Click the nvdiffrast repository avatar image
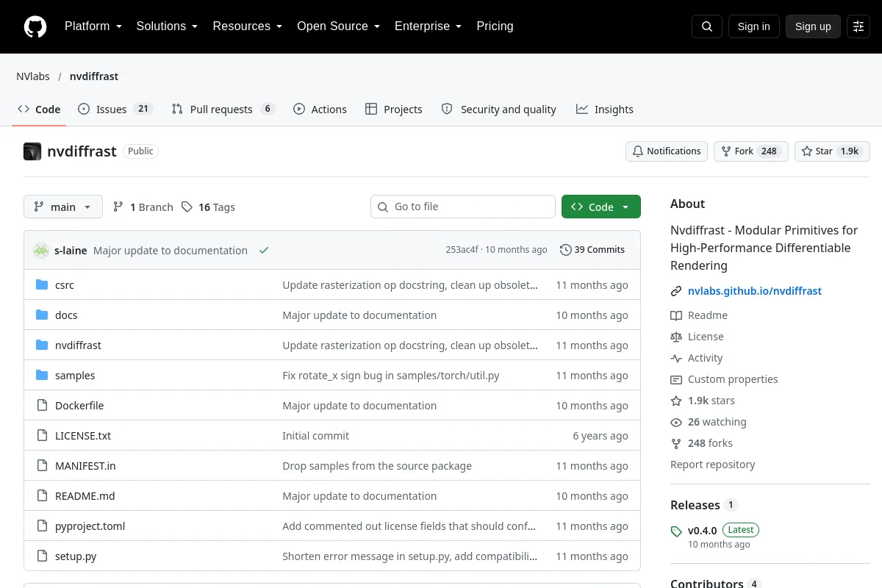 [x=32, y=151]
